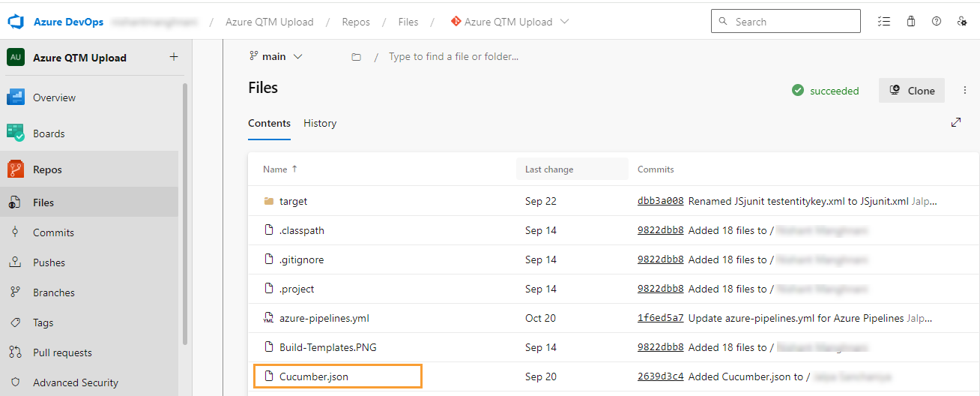The height and width of the screenshot is (396, 980).
Task: Open the User settings icon in header
Action: [962, 22]
